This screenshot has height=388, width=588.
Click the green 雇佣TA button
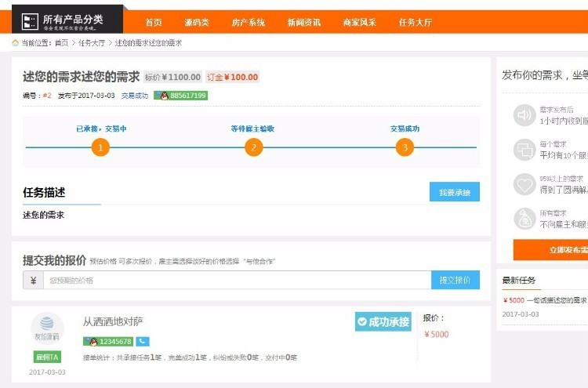pos(47,357)
